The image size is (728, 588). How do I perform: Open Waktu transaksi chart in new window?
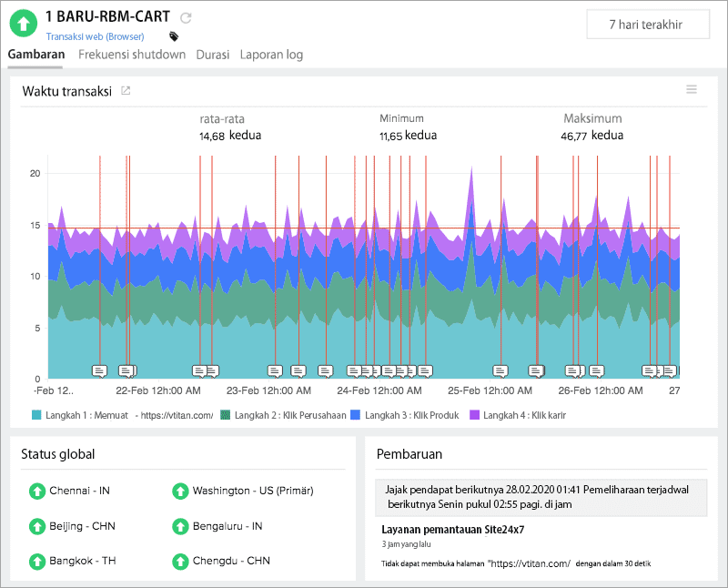point(126,91)
